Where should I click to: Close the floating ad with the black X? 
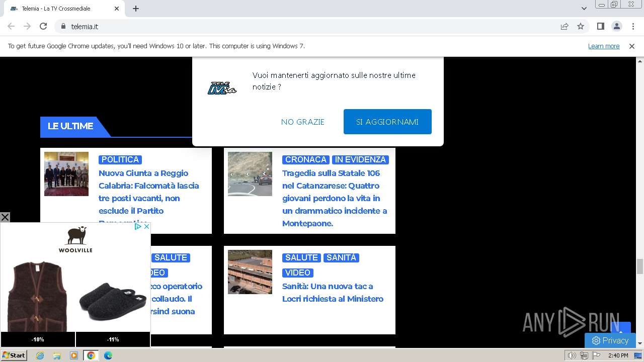[x=5, y=217]
